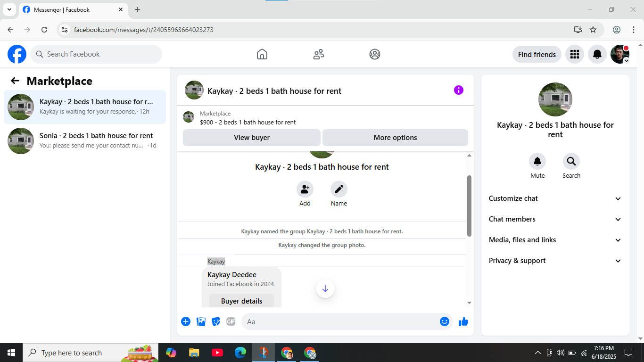Expand Chat members section
The width and height of the screenshot is (644, 362).
pos(555,219)
